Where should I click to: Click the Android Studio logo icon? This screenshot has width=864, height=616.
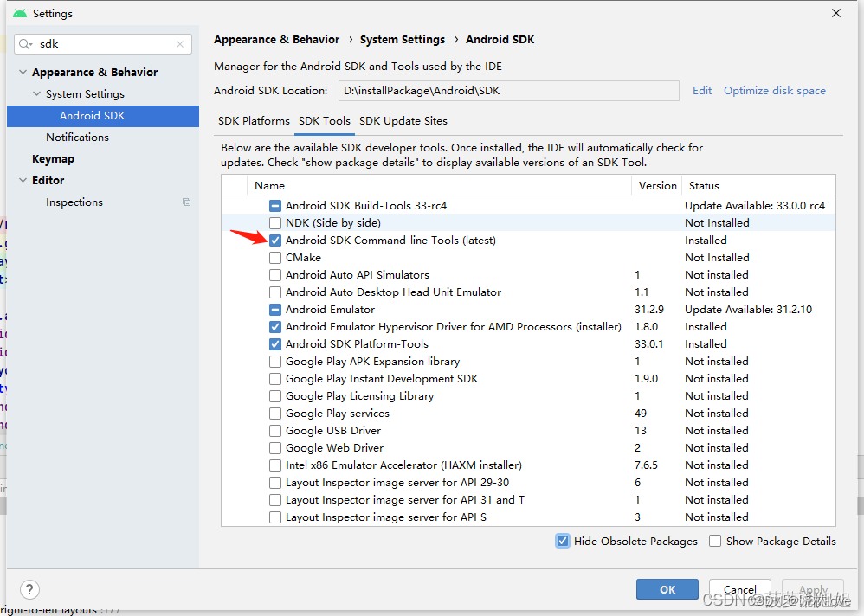tap(20, 13)
